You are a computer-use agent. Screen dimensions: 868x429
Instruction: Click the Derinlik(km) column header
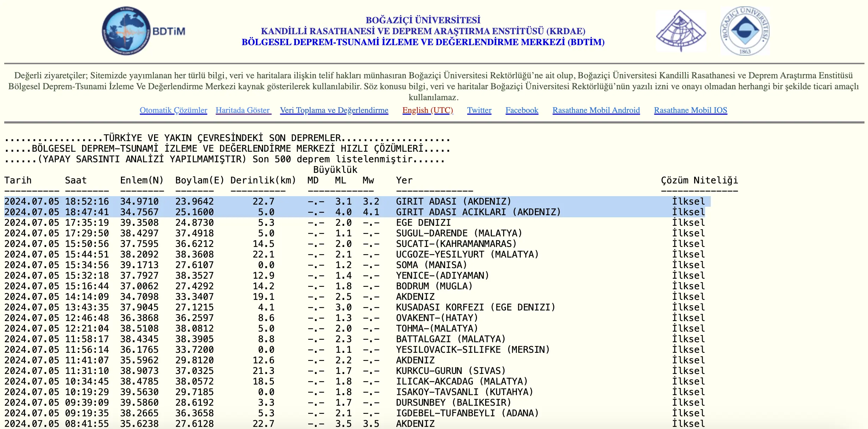[263, 180]
